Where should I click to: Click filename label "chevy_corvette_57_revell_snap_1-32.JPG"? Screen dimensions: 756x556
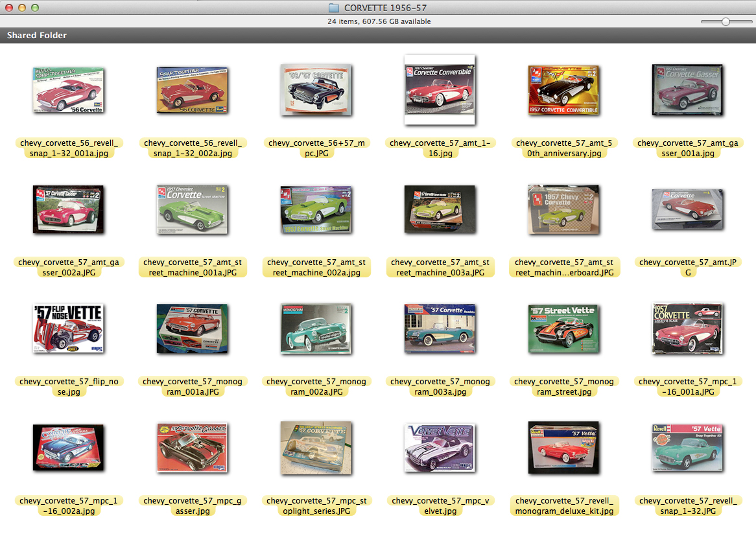(688, 506)
